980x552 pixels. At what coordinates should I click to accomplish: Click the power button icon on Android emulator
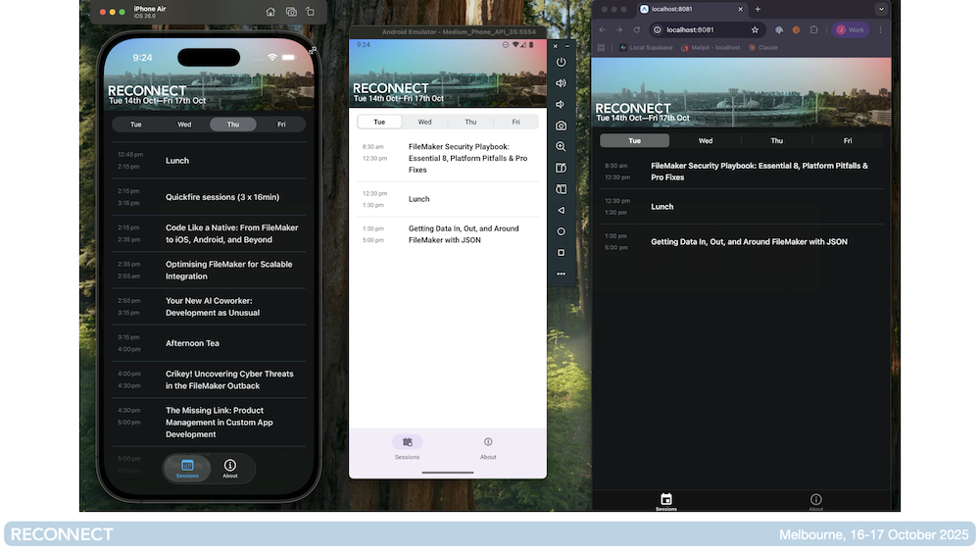(561, 63)
